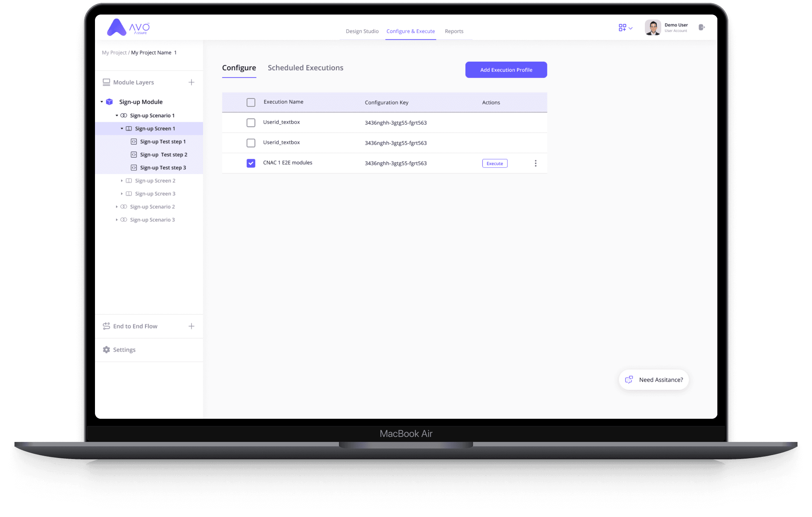The height and width of the screenshot is (517, 812).
Task: Click the Demo User avatar photo
Action: coord(652,28)
